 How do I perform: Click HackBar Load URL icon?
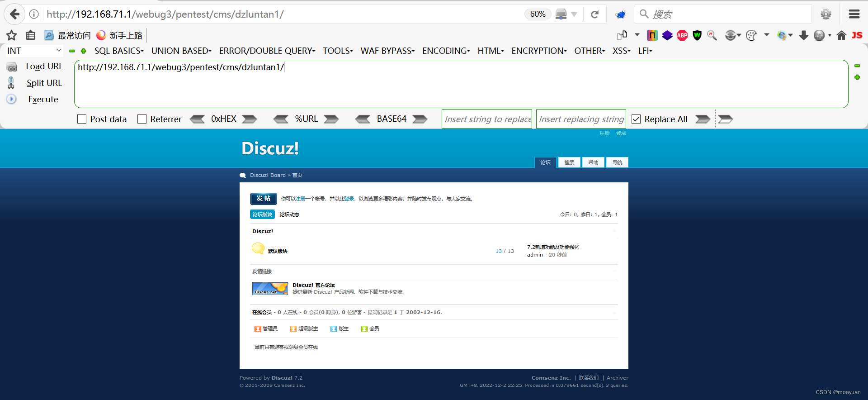pyautogui.click(x=12, y=67)
